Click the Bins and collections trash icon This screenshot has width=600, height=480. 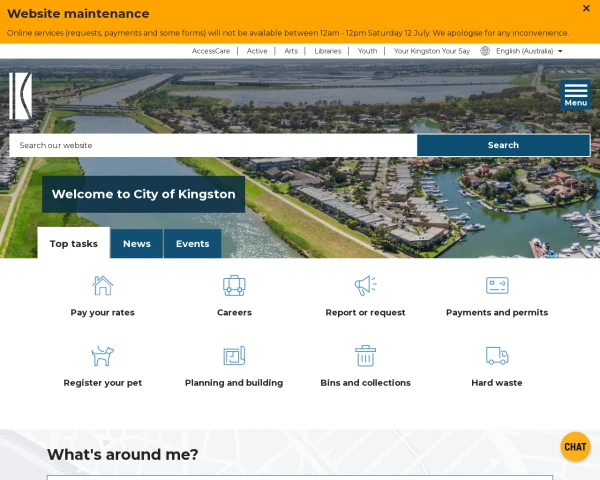365,356
